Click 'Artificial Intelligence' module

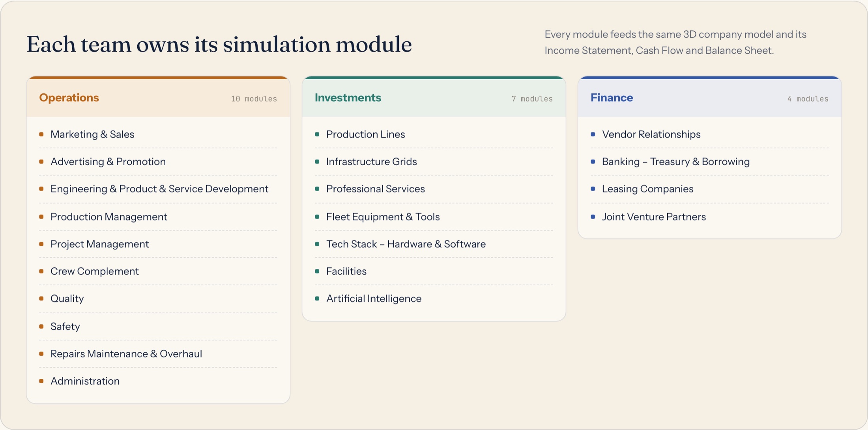coord(434,298)
